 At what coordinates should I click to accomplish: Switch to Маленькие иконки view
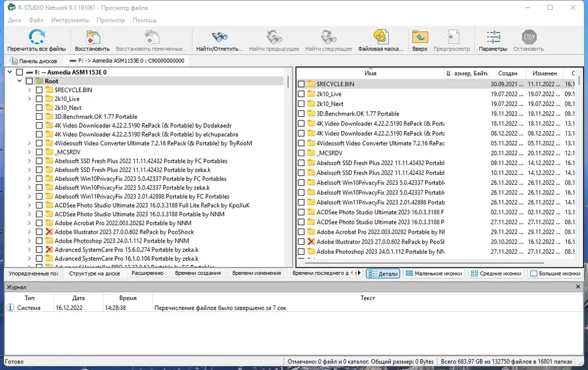pyautogui.click(x=434, y=274)
